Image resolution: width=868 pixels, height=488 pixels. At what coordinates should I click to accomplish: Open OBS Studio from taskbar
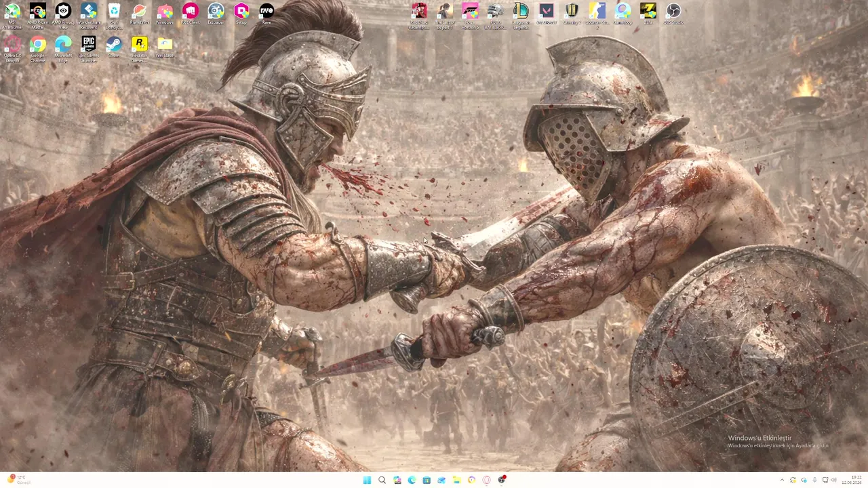(x=502, y=480)
